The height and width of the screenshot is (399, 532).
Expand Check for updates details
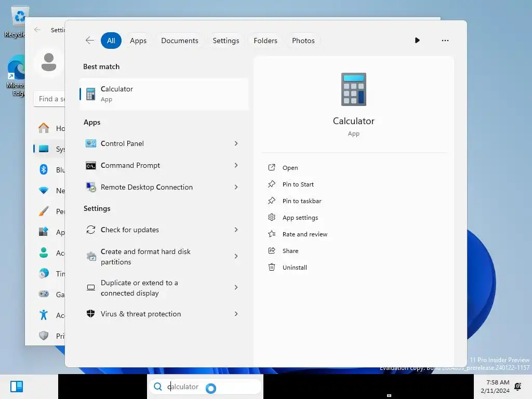(x=236, y=230)
